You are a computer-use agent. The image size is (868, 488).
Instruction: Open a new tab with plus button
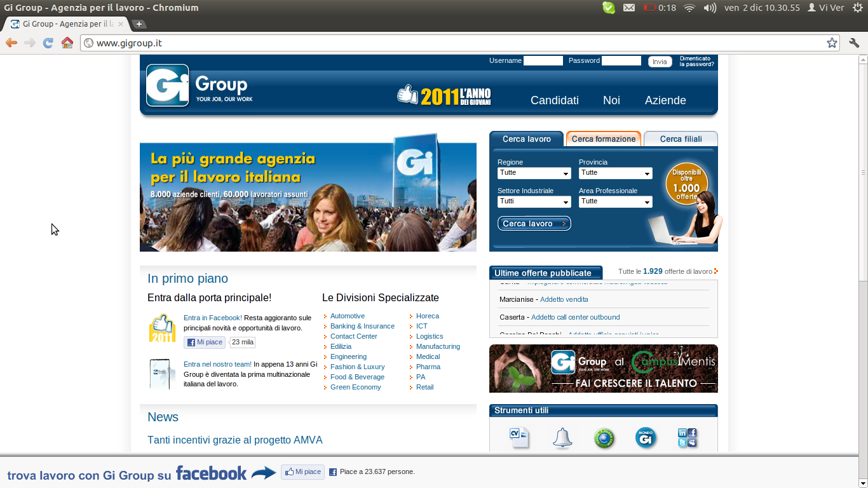tap(139, 24)
